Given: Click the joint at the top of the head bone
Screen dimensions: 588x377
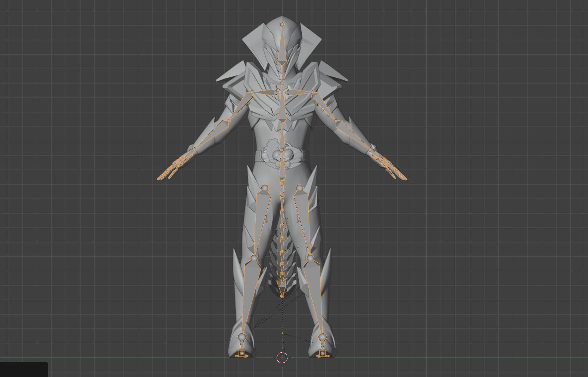Looking at the screenshot, I should (282, 24).
